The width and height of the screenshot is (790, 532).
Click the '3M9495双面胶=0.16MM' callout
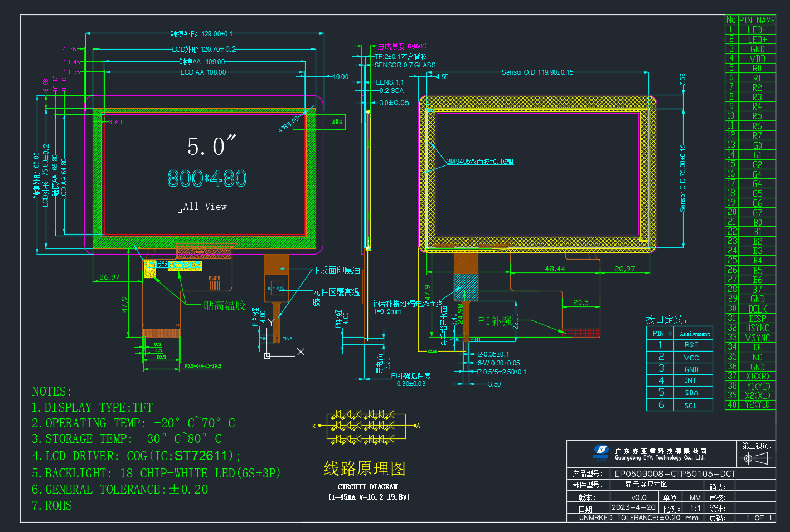[480, 162]
